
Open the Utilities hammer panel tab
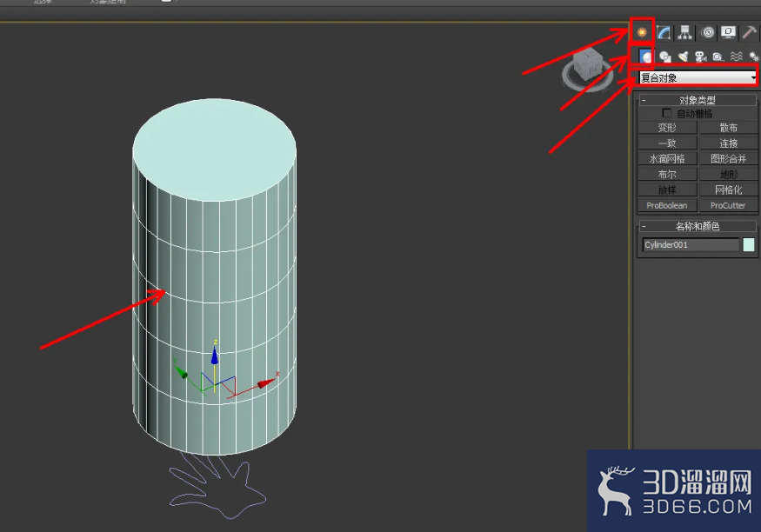[750, 32]
